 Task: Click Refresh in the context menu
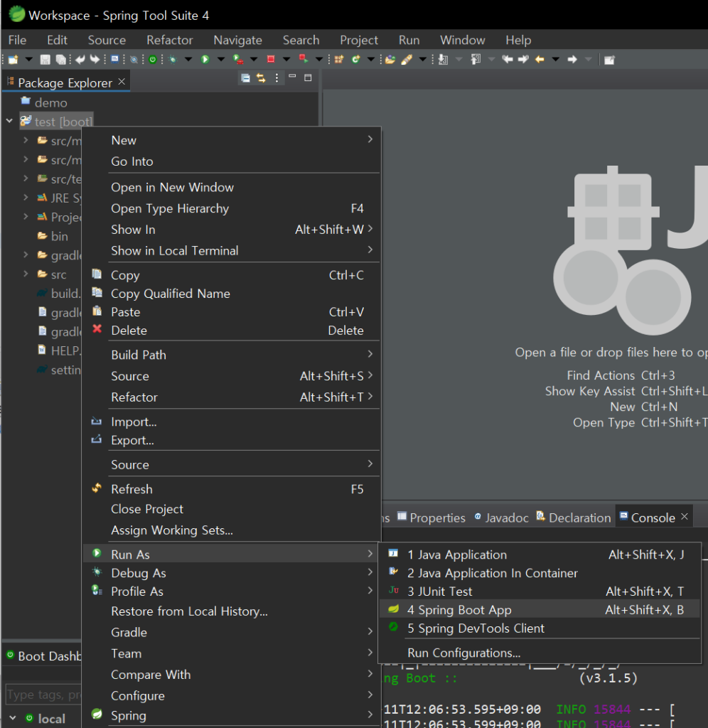(x=132, y=489)
